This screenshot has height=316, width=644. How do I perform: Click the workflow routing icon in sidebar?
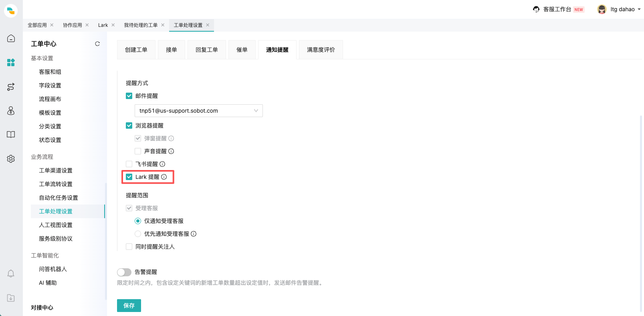tap(11, 87)
